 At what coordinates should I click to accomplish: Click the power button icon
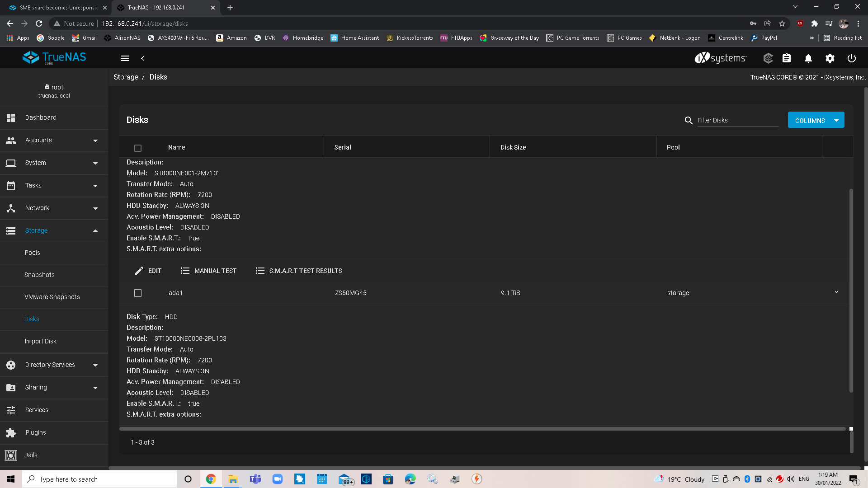pos(852,58)
